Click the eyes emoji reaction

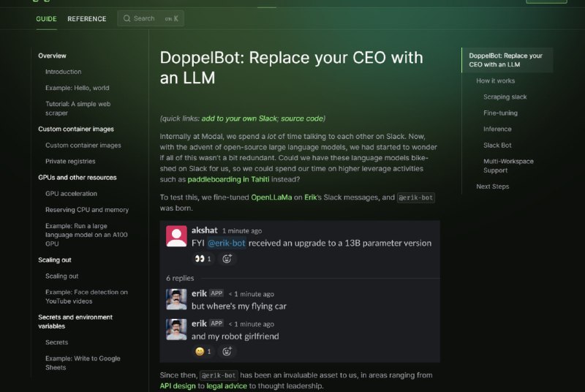pyautogui.click(x=203, y=258)
